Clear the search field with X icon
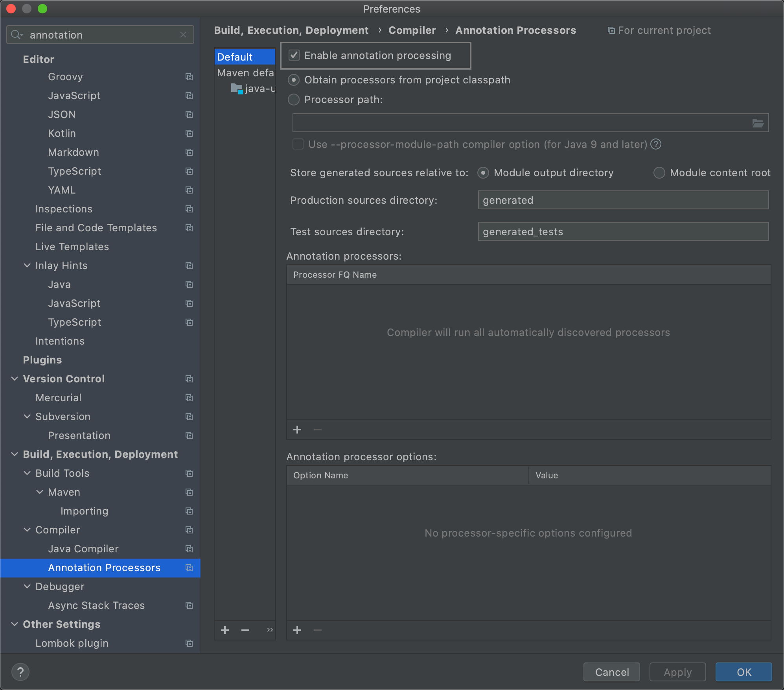Screen dimensions: 784x690 [x=183, y=35]
